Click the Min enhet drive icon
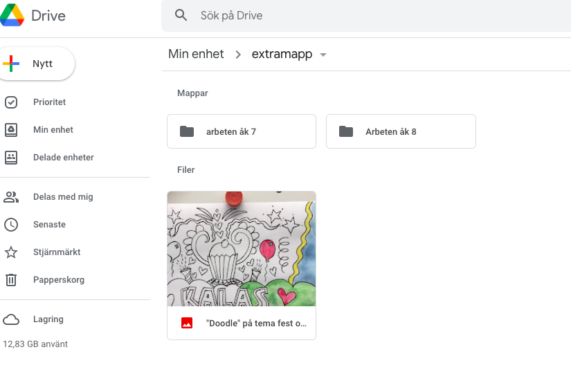Viewport: 571px width, 392px height. (11, 130)
